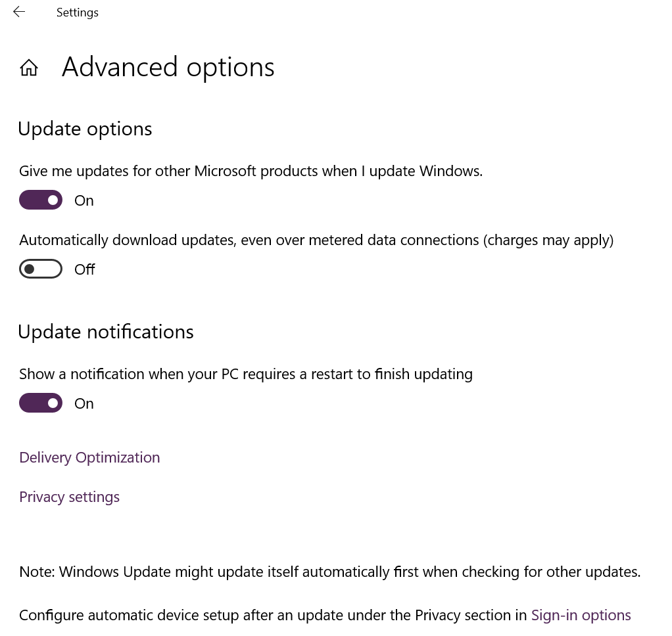Enable automatic downloads over metered connections toggle
672x636 pixels.
pos(41,269)
